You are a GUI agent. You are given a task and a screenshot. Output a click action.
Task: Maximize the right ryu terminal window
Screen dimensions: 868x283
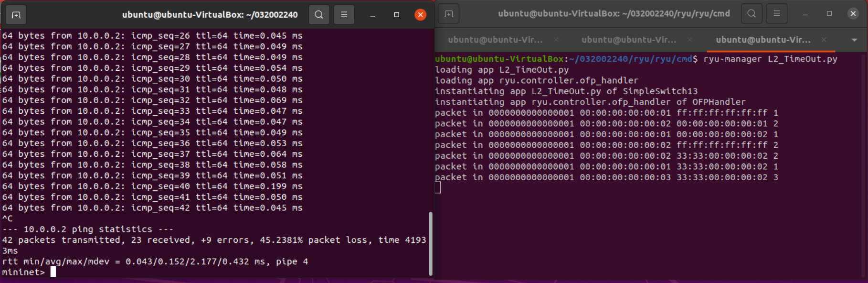tap(829, 14)
